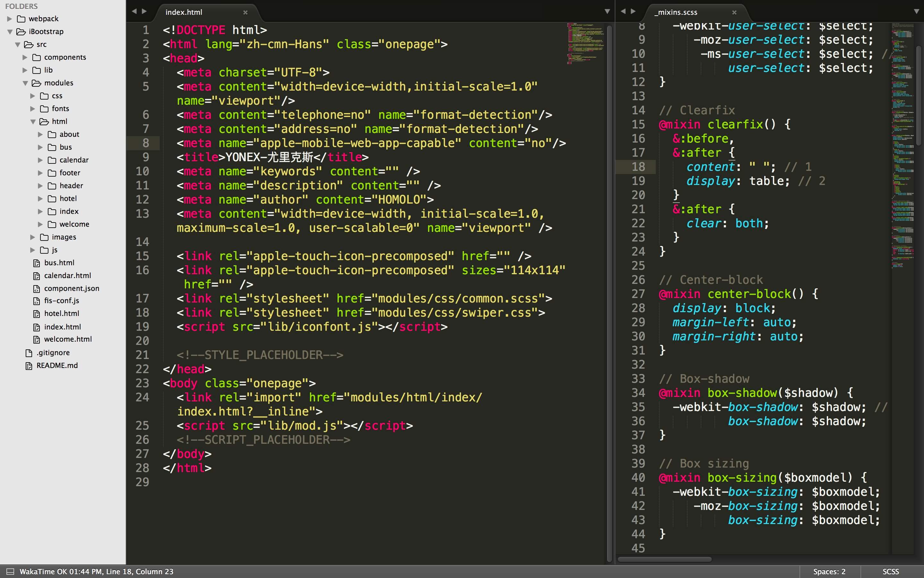This screenshot has height=578, width=924.
Task: Click the images folder icon
Action: click(44, 237)
